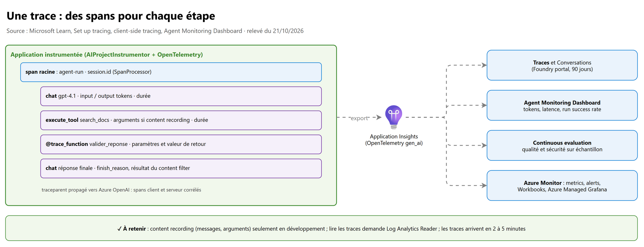Click the Microsoft Learn source line

pos(155,31)
